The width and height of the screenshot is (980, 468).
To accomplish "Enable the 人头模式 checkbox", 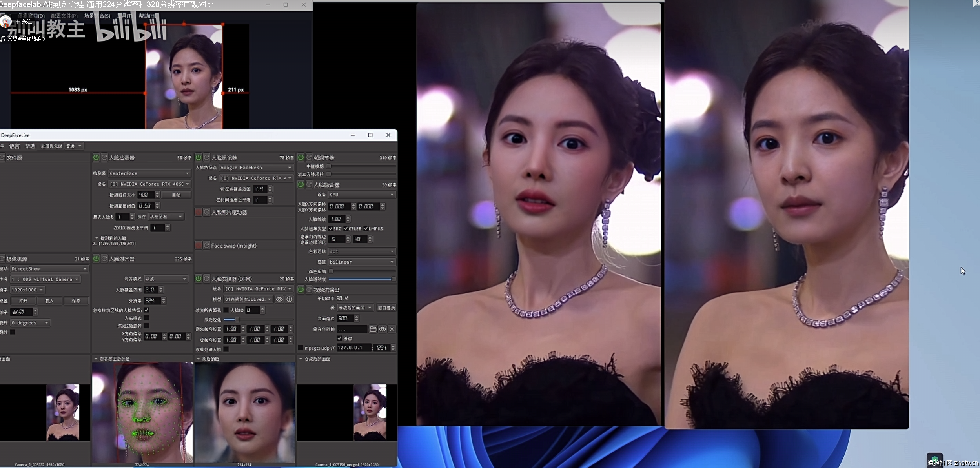I will pos(146,318).
